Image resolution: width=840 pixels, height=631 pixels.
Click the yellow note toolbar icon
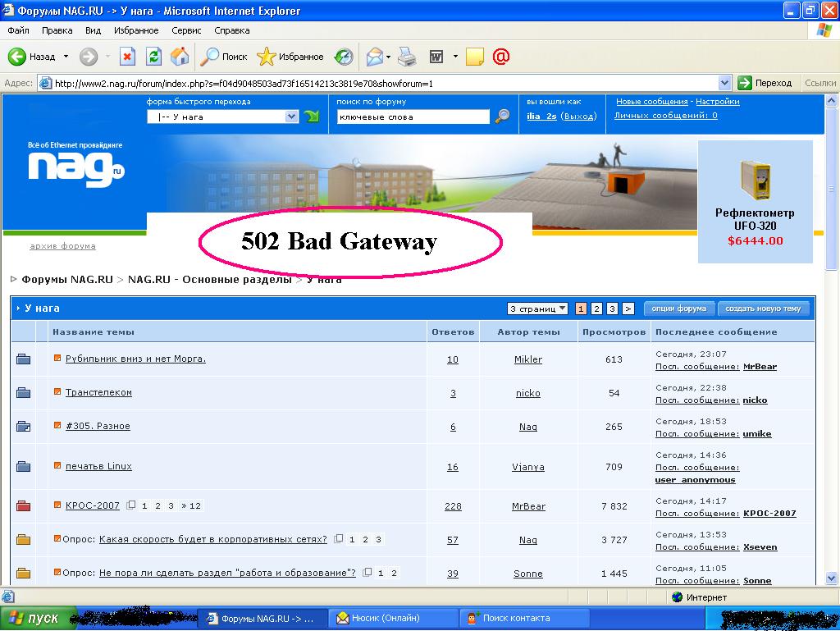point(475,57)
